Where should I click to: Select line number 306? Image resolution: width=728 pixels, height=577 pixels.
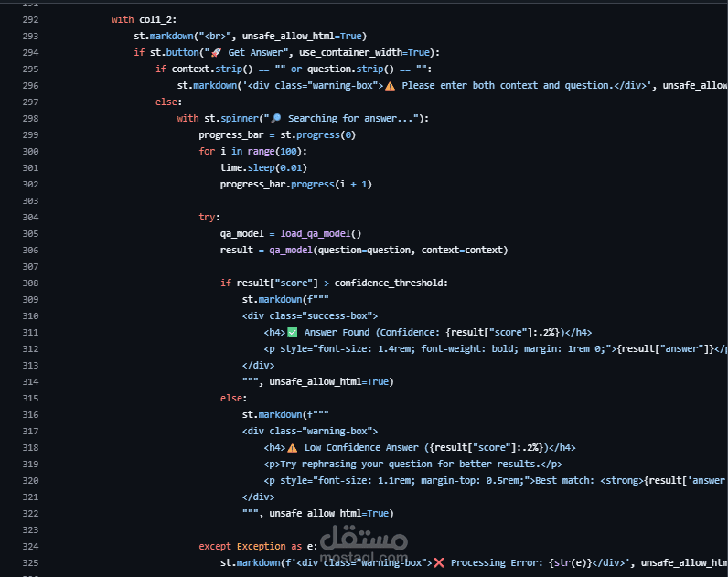[x=31, y=251]
